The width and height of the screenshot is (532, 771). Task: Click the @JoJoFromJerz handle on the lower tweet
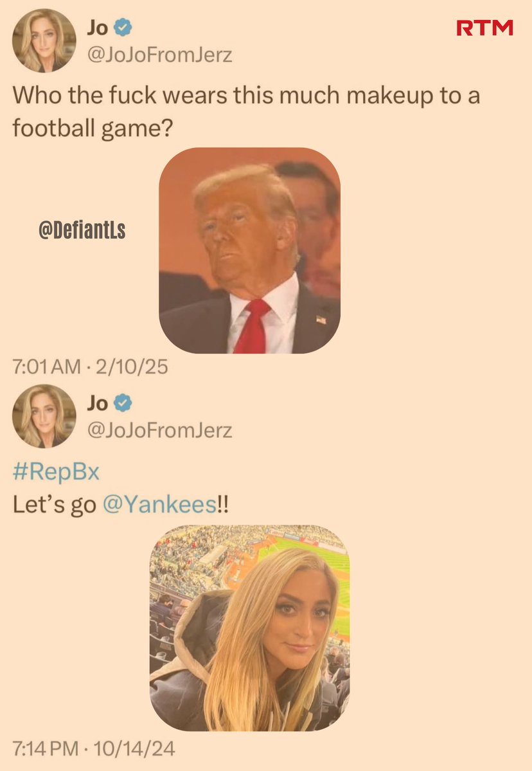[159, 430]
